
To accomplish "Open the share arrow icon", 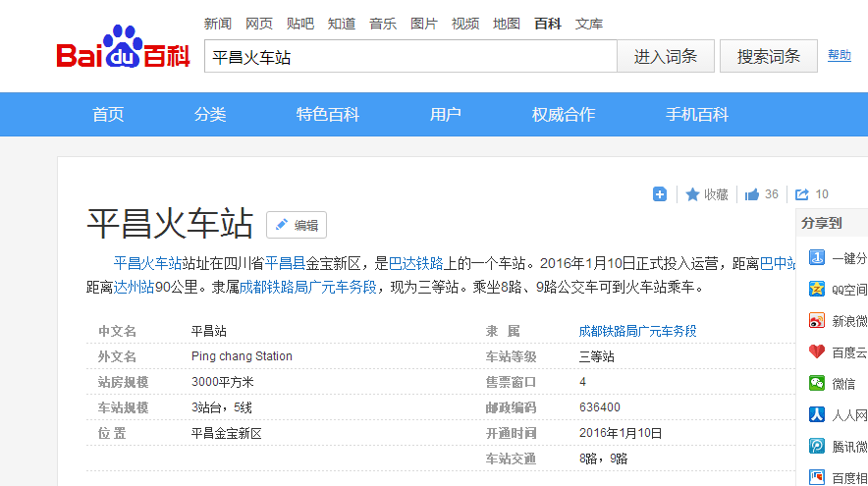I will [x=802, y=194].
